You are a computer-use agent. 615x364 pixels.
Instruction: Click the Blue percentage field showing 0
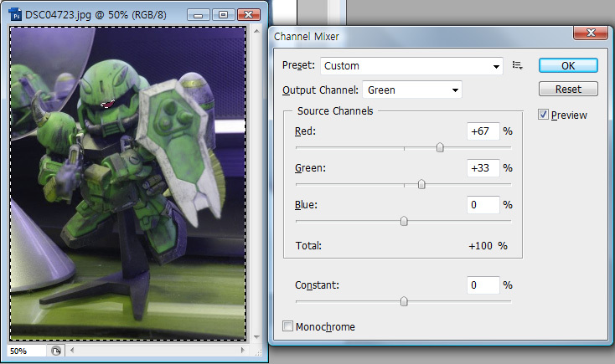click(x=483, y=204)
